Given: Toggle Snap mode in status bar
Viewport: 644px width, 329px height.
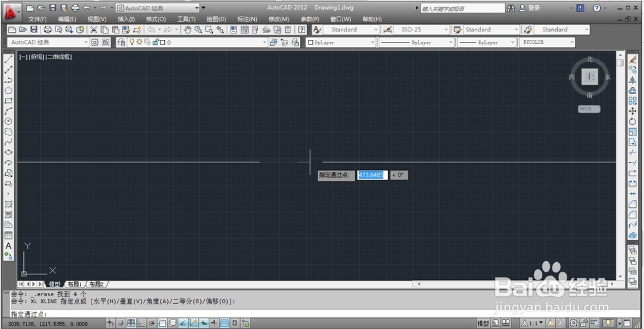Looking at the screenshot, I should [121, 323].
